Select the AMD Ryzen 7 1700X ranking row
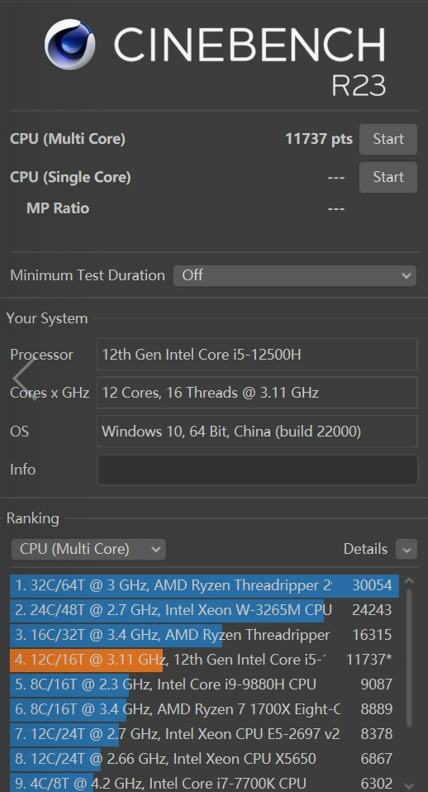 pos(204,709)
